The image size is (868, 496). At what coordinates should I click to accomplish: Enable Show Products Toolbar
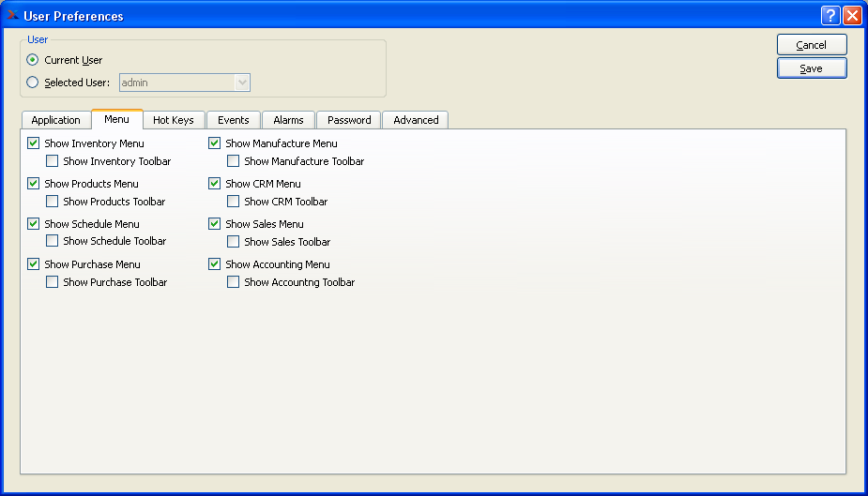point(52,202)
